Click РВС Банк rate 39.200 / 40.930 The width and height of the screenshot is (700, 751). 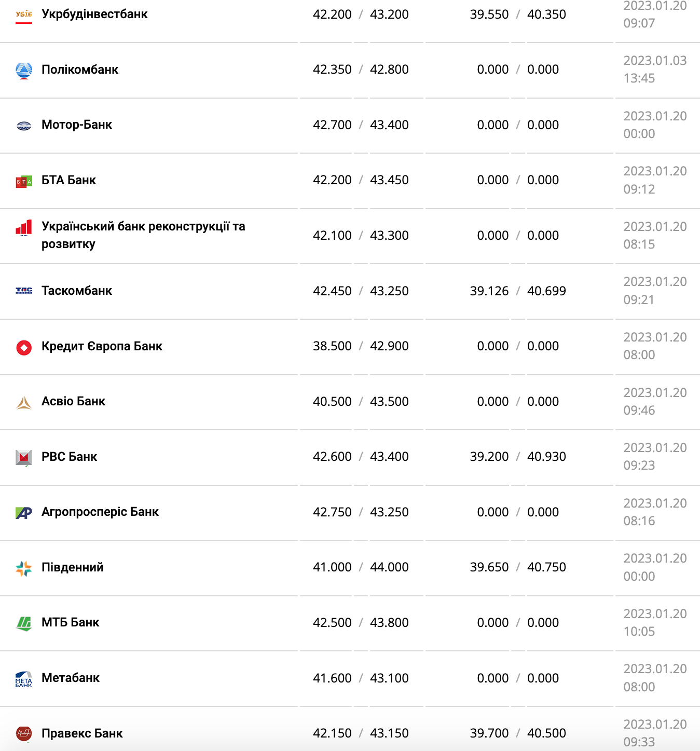tap(518, 457)
